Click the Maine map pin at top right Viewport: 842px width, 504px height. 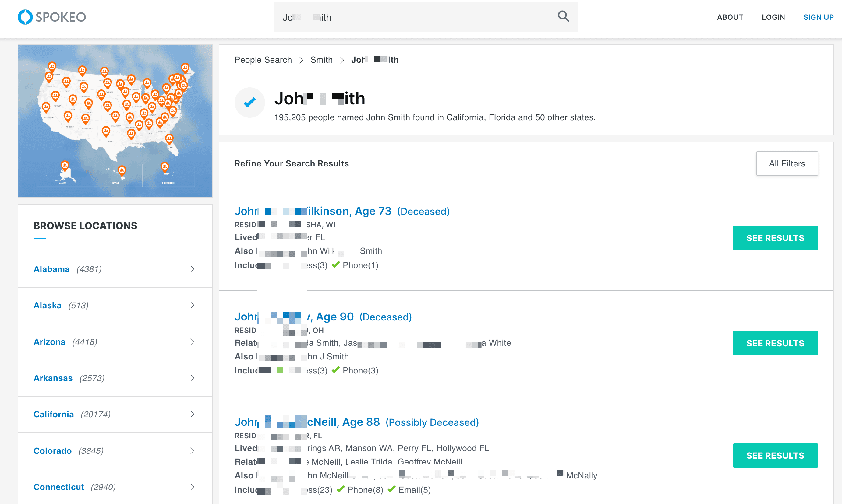[x=185, y=68]
